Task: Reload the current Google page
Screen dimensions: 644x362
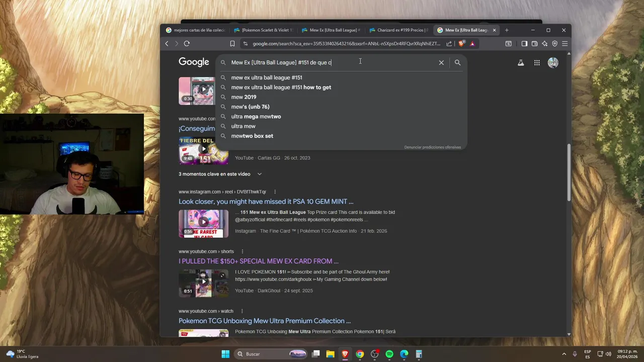Action: click(187, 44)
